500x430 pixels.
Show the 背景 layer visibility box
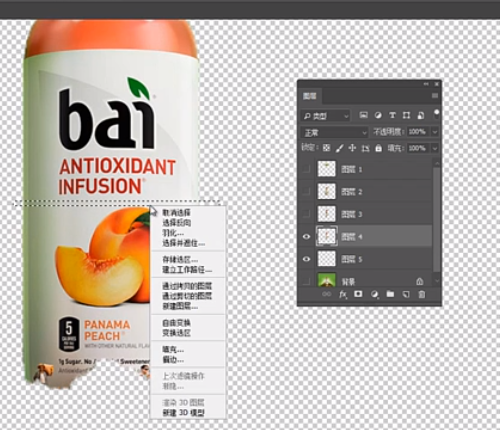pyautogui.click(x=306, y=282)
